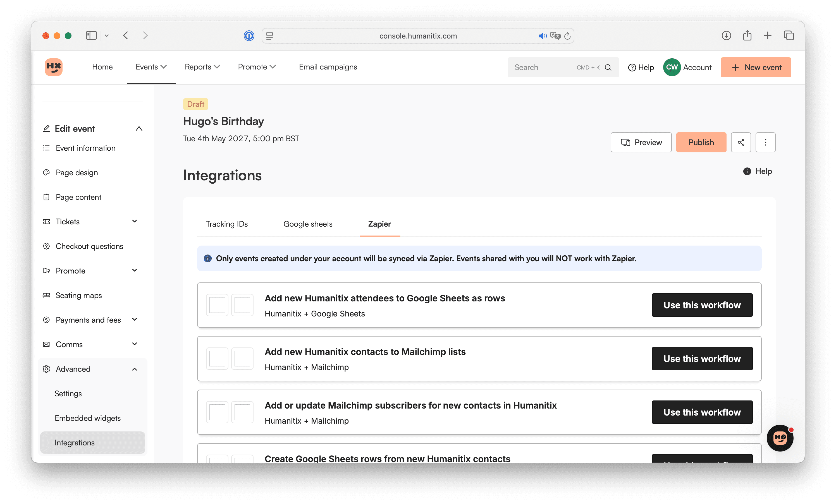Show the tab overview icon
The width and height of the screenshot is (836, 504).
click(789, 35)
